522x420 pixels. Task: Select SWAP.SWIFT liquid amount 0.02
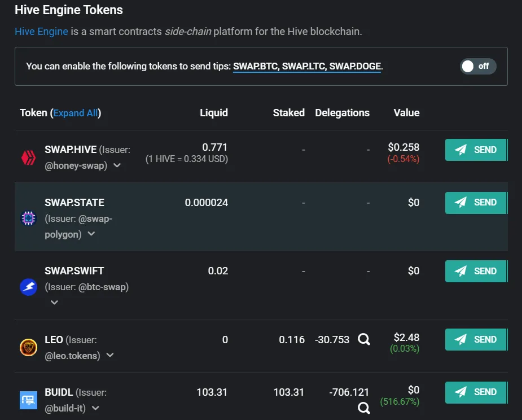click(218, 271)
